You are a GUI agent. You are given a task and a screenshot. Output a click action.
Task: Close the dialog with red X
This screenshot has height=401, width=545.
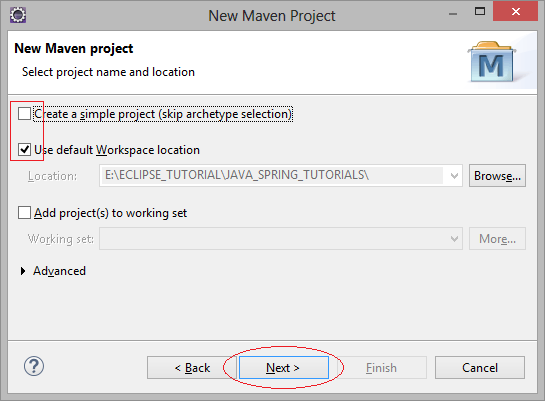point(515,11)
